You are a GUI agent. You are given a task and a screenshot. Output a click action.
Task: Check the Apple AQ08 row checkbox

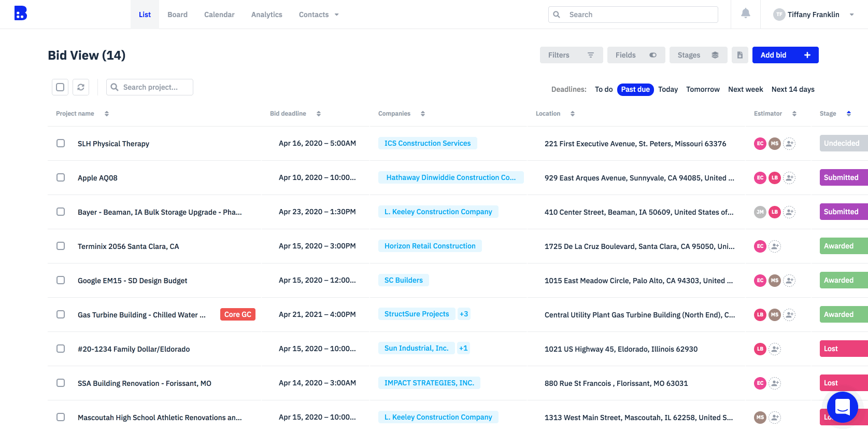[x=61, y=177]
